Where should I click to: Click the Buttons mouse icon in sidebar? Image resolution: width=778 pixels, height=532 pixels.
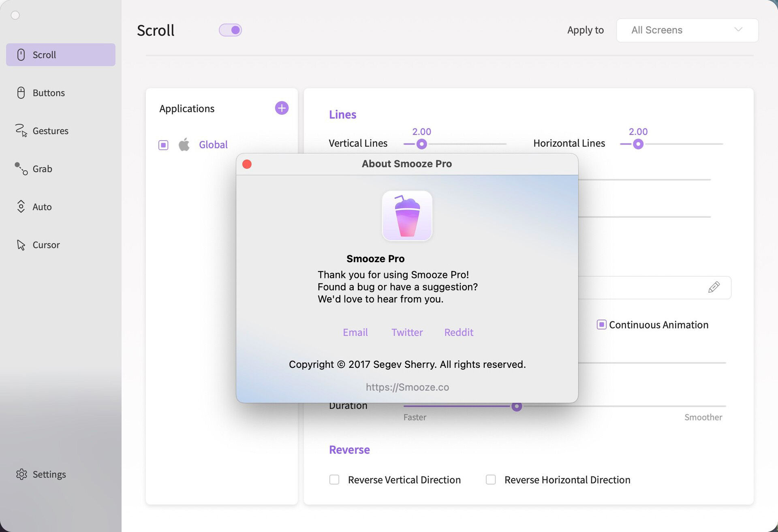(21, 93)
